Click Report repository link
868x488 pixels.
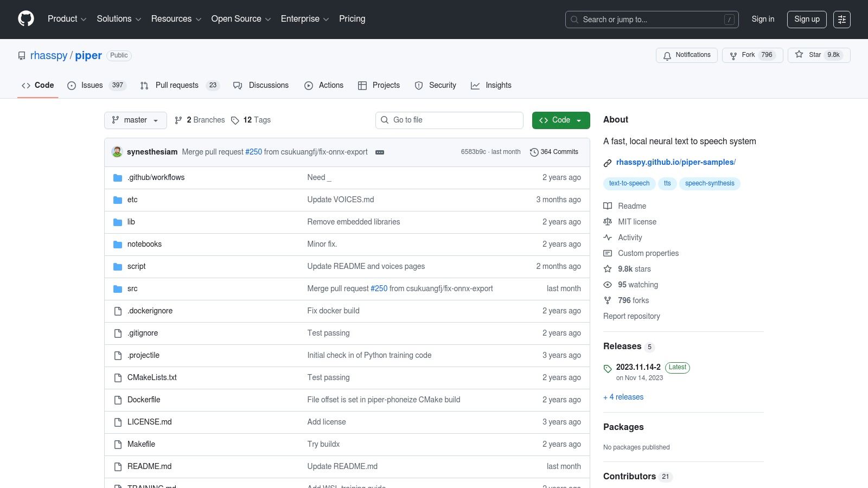[631, 317]
